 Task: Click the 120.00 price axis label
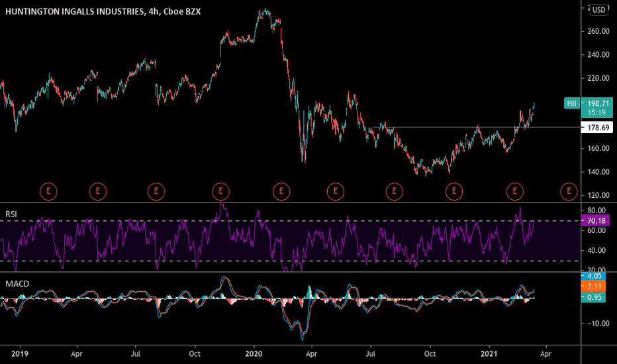pos(598,195)
